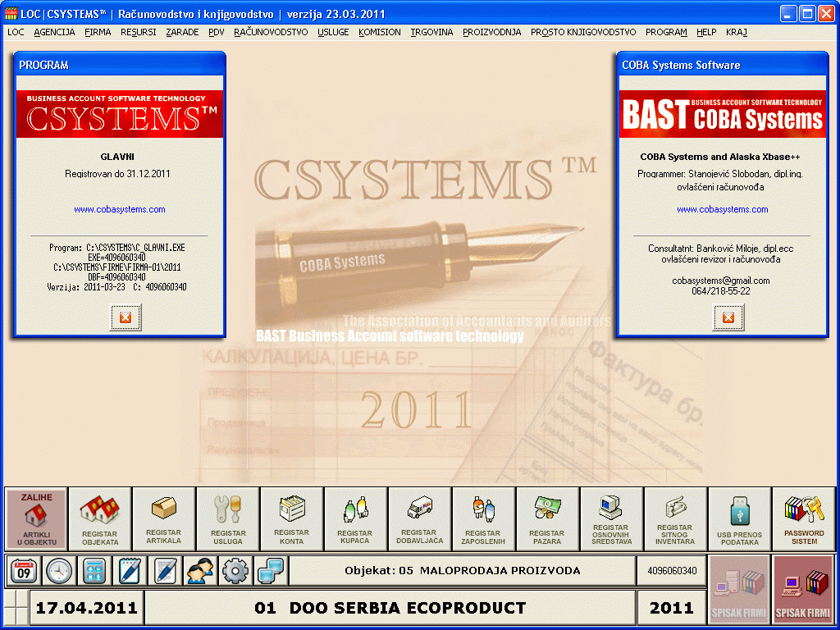The height and width of the screenshot is (630, 840).
Task: Open the PROGRAM menu
Action: pos(666,32)
